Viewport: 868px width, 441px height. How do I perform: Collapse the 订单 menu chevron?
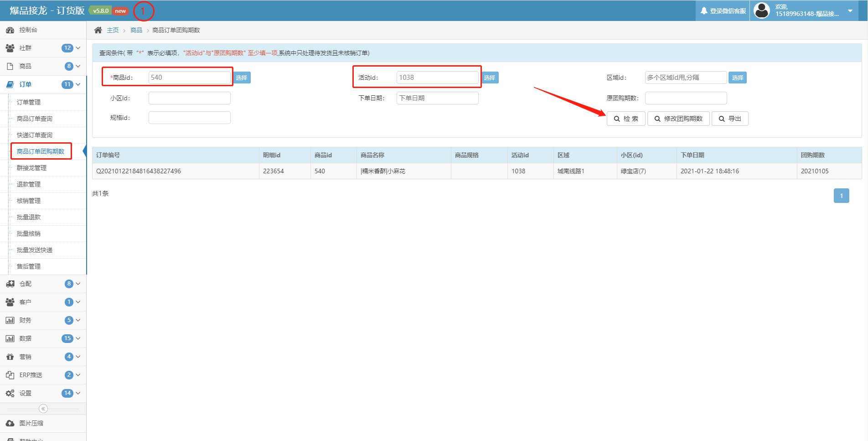(78, 84)
